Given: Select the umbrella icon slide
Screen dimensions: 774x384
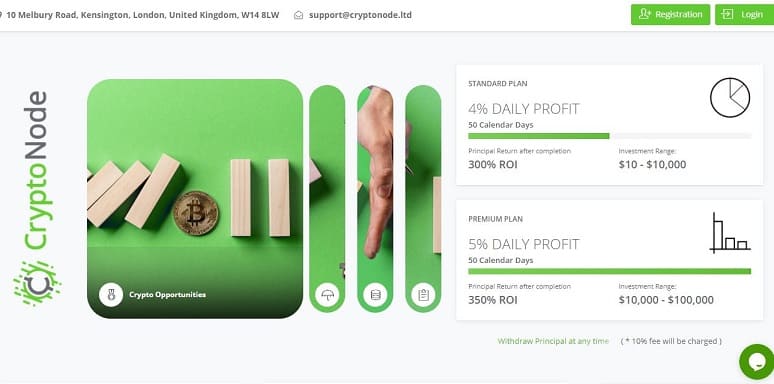Looking at the screenshot, I should 327,295.
